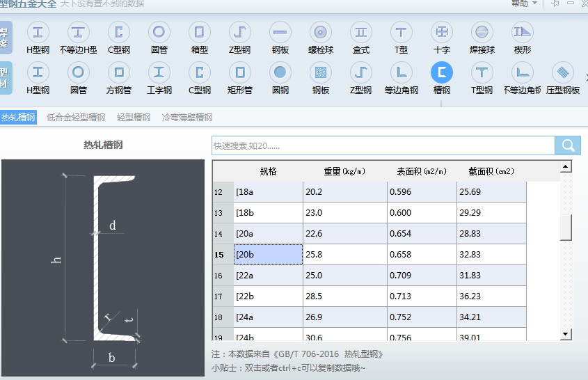Click the 截面积(cm2) column header

(492, 171)
